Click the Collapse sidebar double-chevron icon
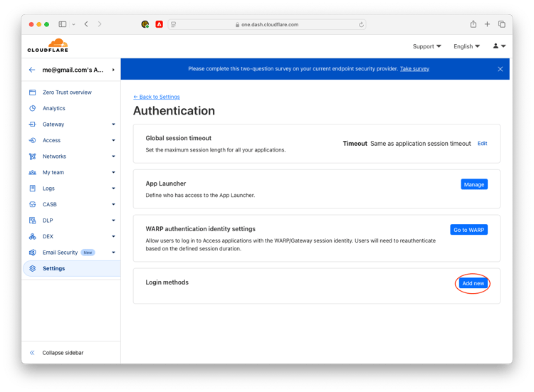The width and height of the screenshot is (534, 392). [32, 353]
